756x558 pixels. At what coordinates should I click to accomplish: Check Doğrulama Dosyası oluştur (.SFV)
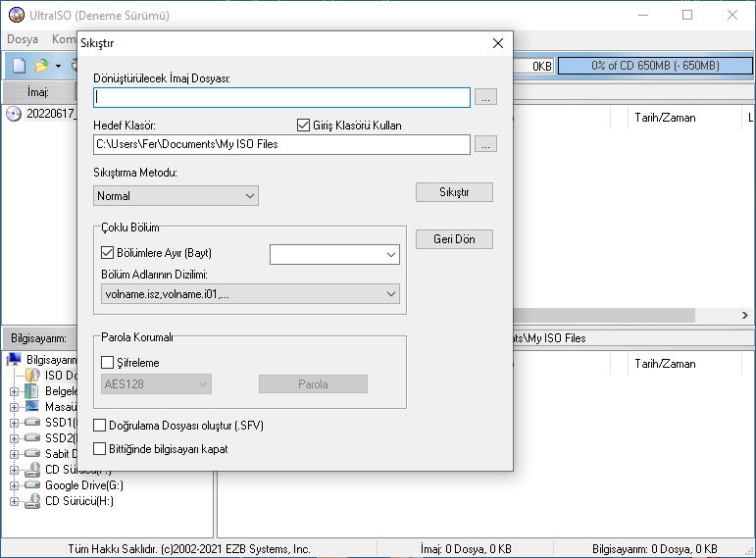click(99, 425)
